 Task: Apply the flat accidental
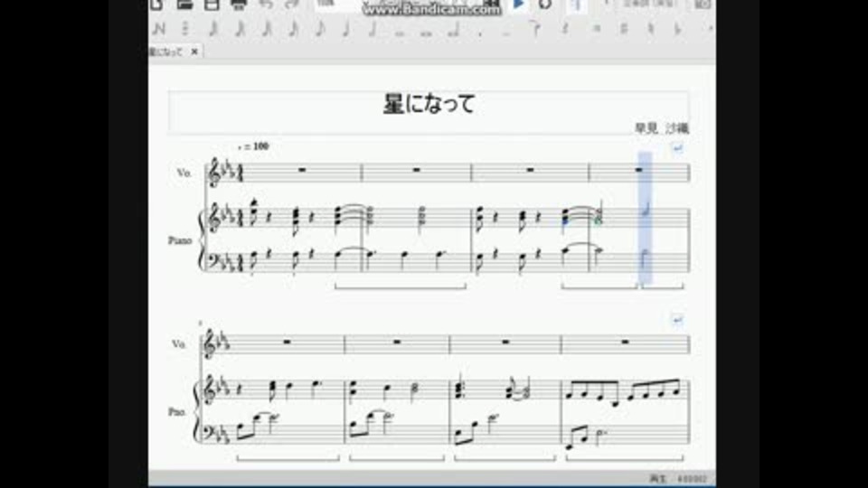pyautogui.click(x=677, y=29)
